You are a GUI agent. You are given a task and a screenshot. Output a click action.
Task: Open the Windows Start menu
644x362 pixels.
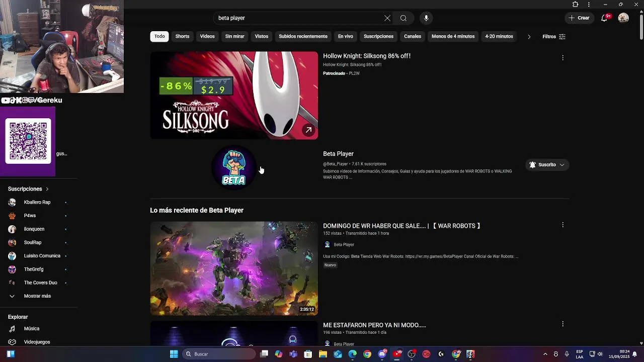pos(174,354)
